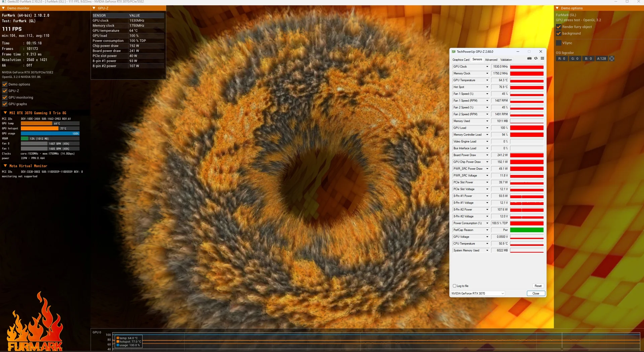The height and width of the screenshot is (352, 644).
Task: Click the Close button in GPU-Z
Action: pos(536,294)
